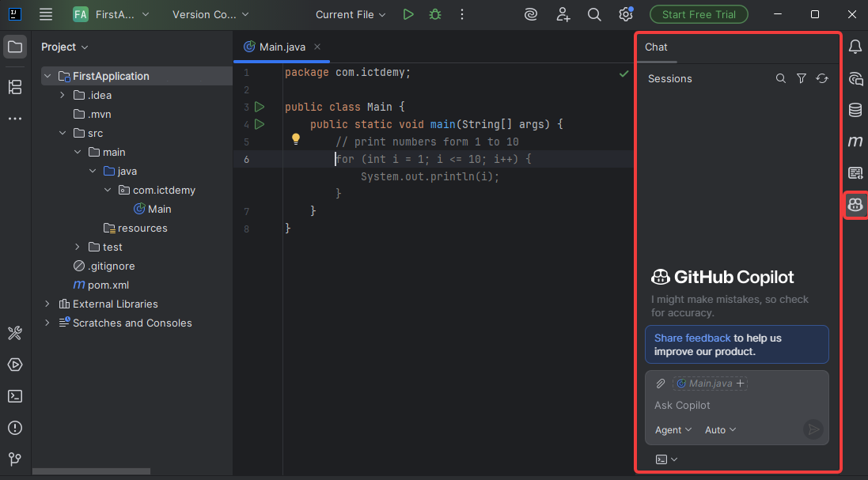Click the Sessions heading text
This screenshot has width=868, height=480.
coord(670,78)
